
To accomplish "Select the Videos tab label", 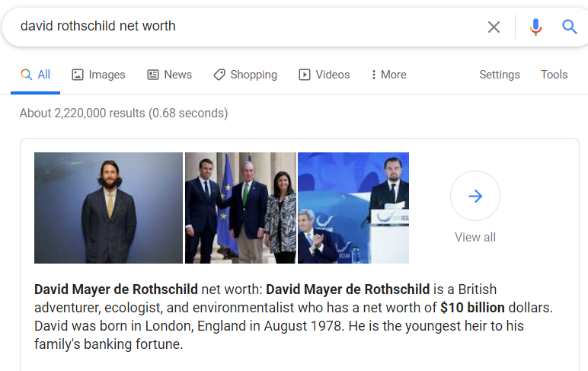I will click(x=333, y=75).
